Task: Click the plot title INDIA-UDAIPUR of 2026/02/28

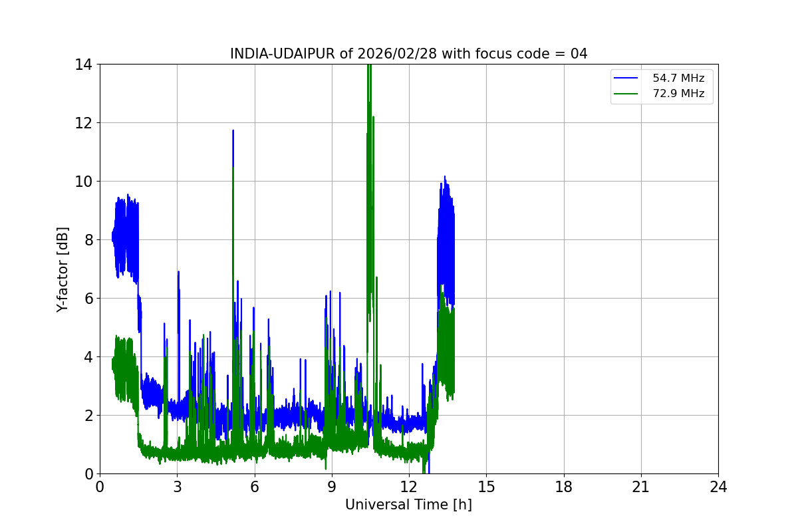Action: tap(408, 54)
